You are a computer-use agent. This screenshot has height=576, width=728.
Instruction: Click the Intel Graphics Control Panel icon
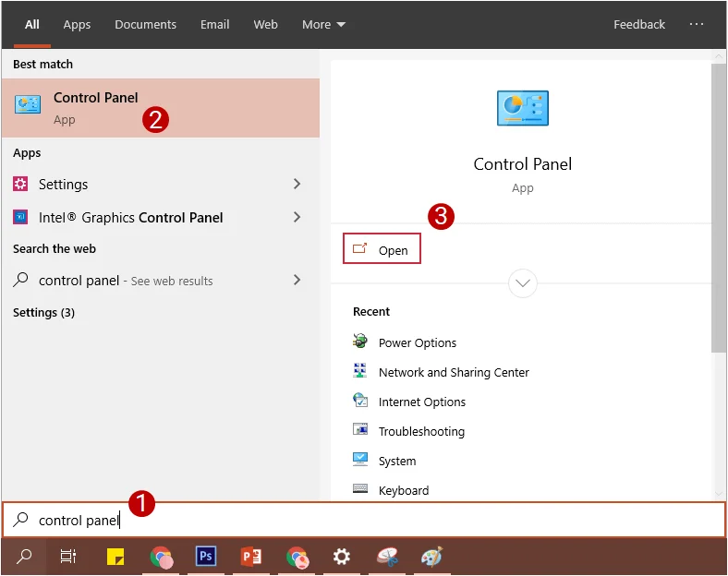[20, 217]
